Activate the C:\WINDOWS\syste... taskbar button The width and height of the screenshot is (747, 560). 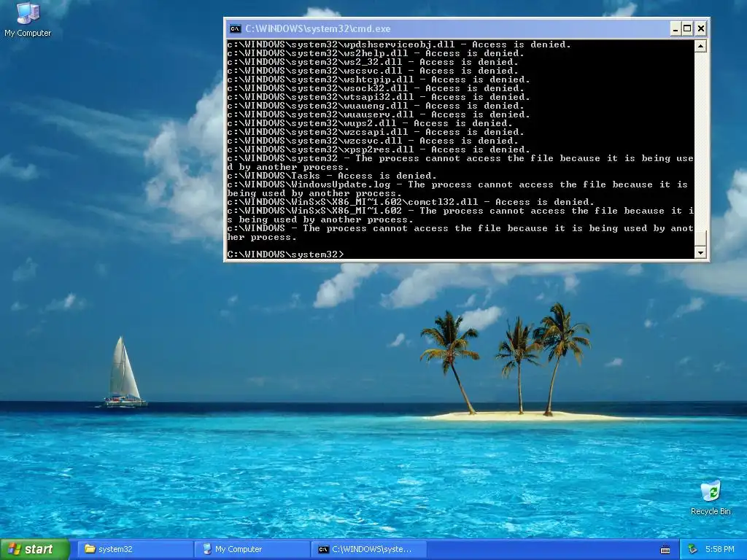click(369, 549)
